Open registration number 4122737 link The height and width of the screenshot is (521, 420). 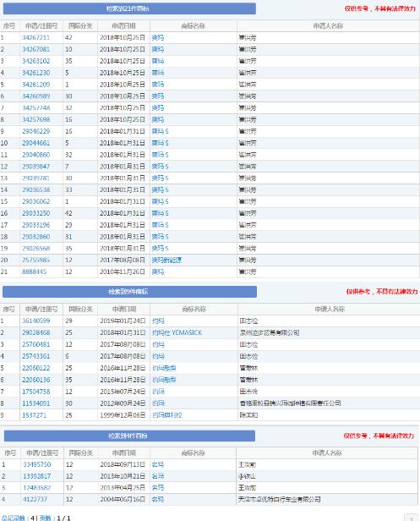35,499
